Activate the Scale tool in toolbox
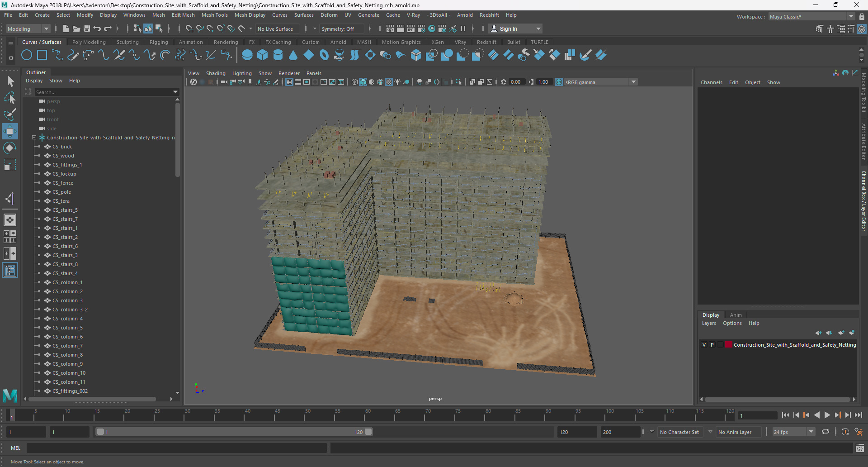 (x=10, y=165)
